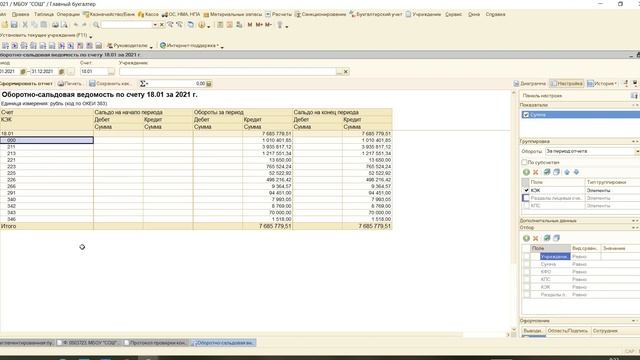Screen dimensions: 640x360
Task: Activate the Настройка panel button
Action: [x=567, y=83]
